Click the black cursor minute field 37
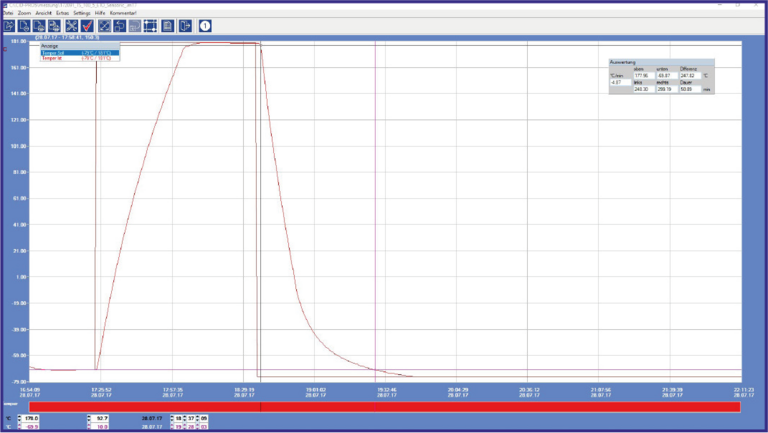The image size is (768, 433). (x=191, y=419)
